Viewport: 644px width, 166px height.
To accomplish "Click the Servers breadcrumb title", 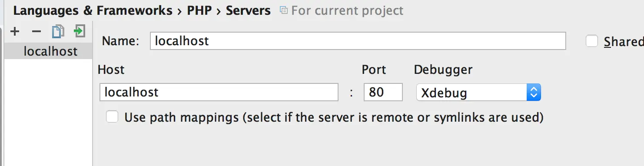I will [x=248, y=10].
